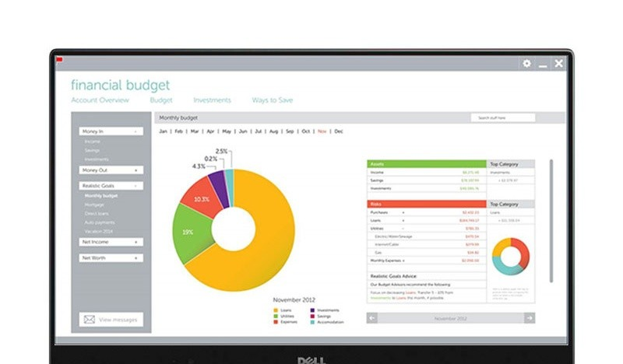This screenshot has width=623, height=364.
Task: Collapse the Utilities row in Risks
Action: tap(403, 229)
